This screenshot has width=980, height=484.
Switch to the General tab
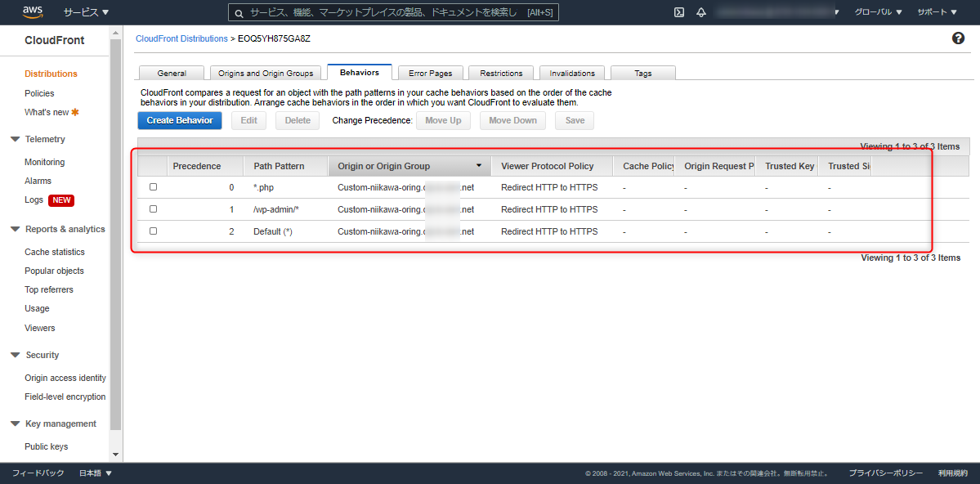(x=171, y=72)
